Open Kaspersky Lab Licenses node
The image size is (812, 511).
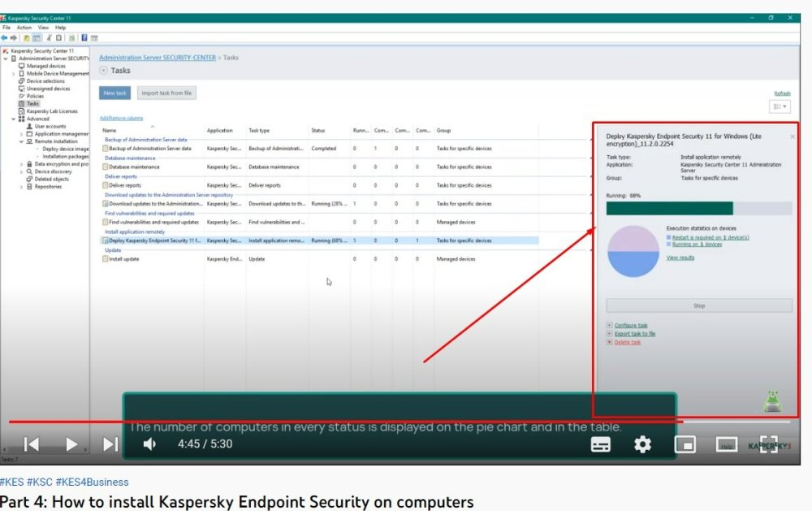point(52,111)
